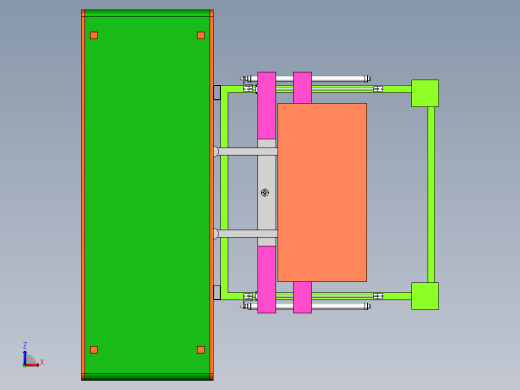Select the dark green top edge of panel

pos(147,13)
